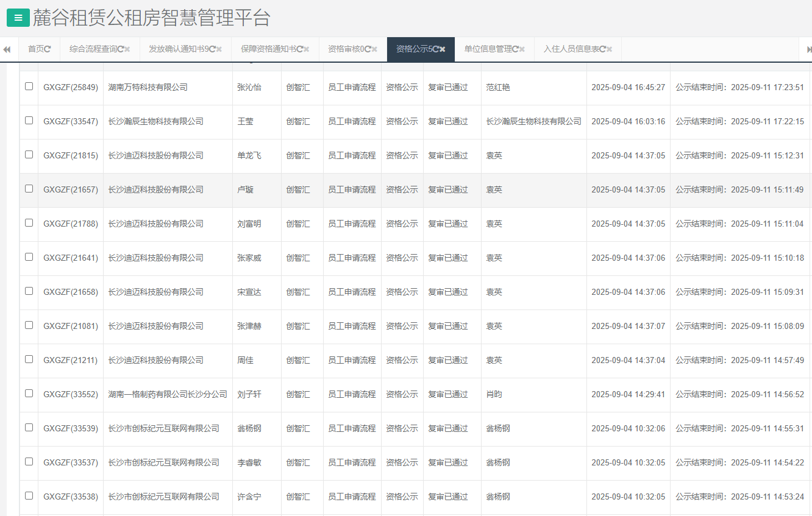Toggle the green hamburger sidebar menu button

click(18, 18)
